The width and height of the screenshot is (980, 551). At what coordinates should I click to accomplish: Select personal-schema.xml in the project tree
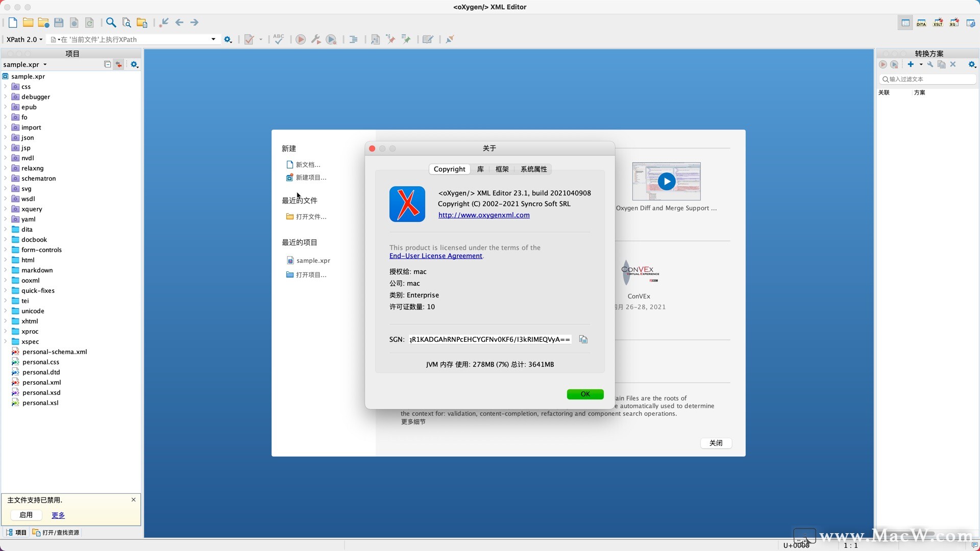tap(54, 352)
